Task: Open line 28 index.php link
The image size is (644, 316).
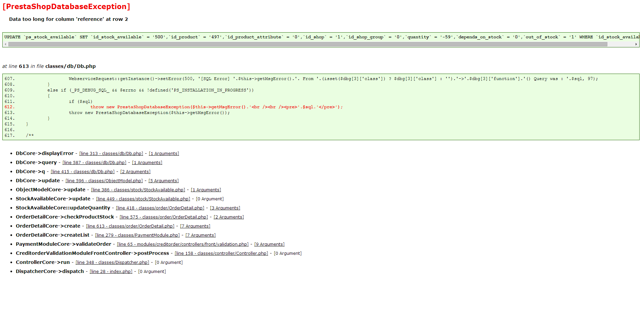Action: (x=111, y=272)
